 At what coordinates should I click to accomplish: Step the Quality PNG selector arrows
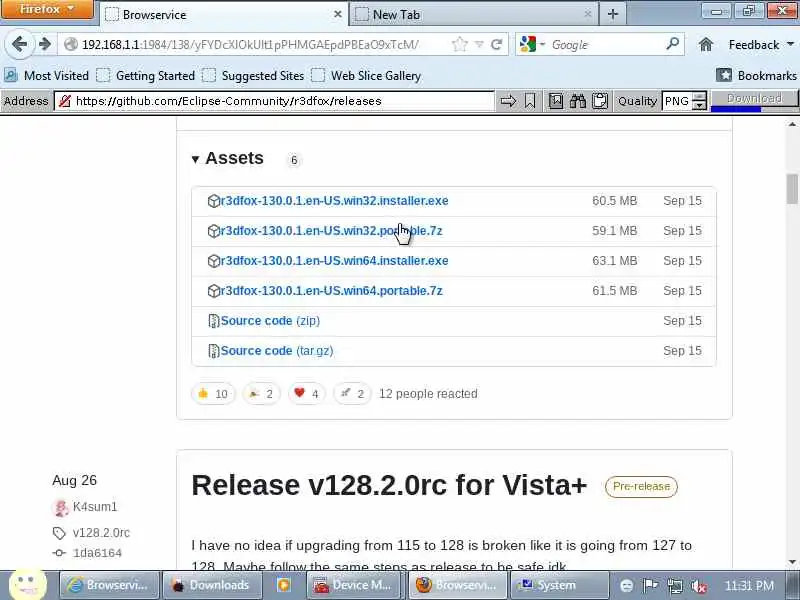click(700, 101)
